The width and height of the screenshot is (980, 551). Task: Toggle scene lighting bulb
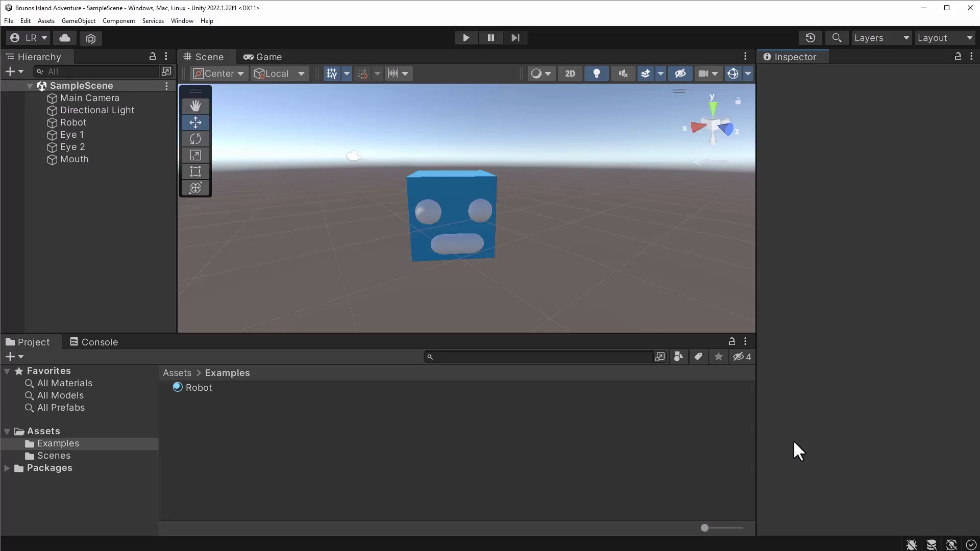(x=596, y=73)
